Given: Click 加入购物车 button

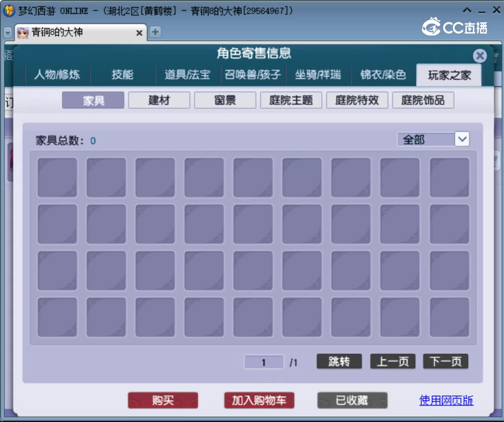Looking at the screenshot, I should (x=259, y=400).
